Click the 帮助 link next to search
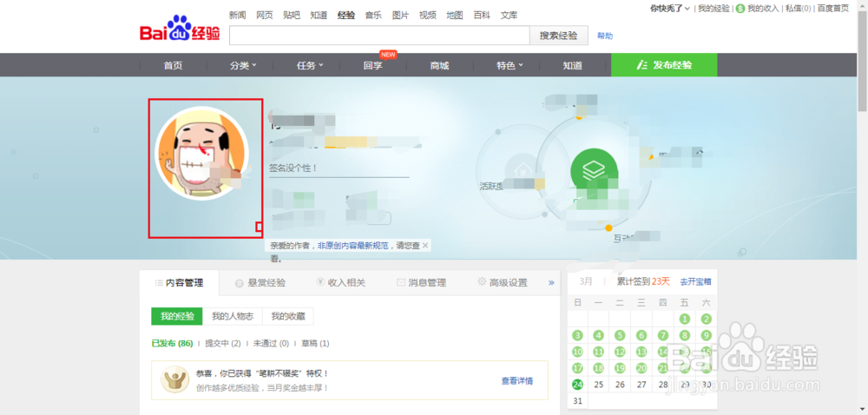The image size is (868, 415). pyautogui.click(x=605, y=36)
